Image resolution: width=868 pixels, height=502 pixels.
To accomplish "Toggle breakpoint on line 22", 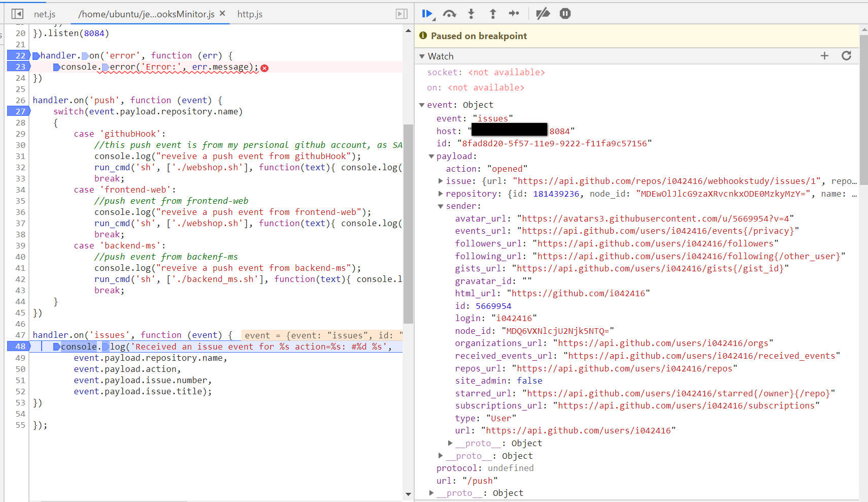I will [x=18, y=55].
